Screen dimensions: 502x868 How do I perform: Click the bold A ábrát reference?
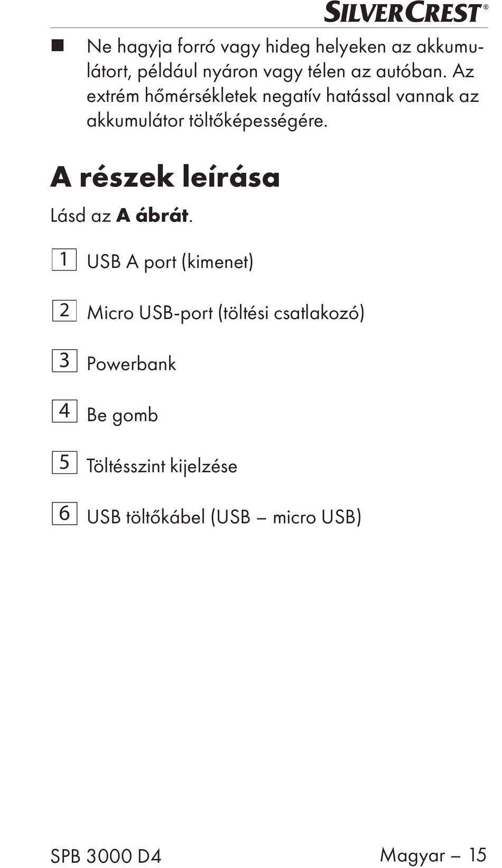pyautogui.click(x=152, y=216)
